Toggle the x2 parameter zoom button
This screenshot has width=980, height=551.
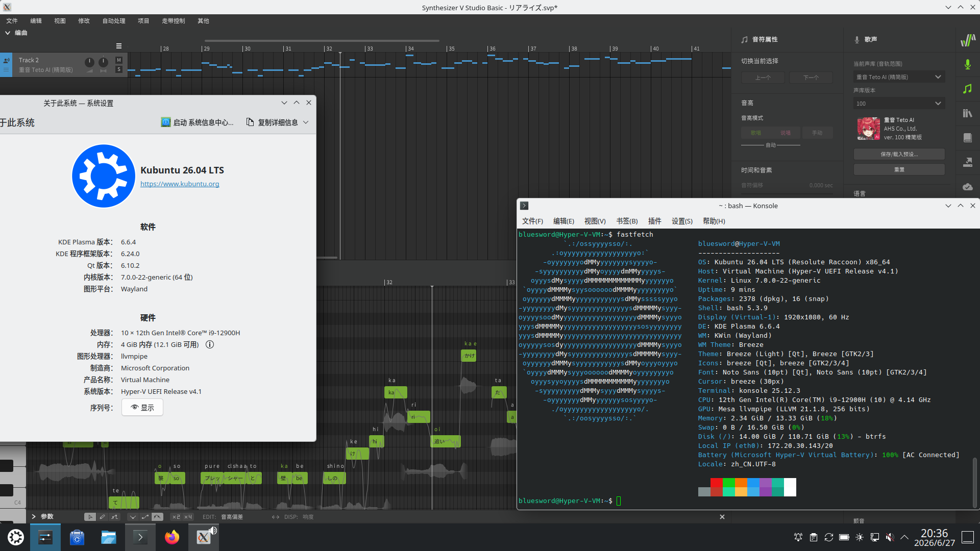point(176,517)
